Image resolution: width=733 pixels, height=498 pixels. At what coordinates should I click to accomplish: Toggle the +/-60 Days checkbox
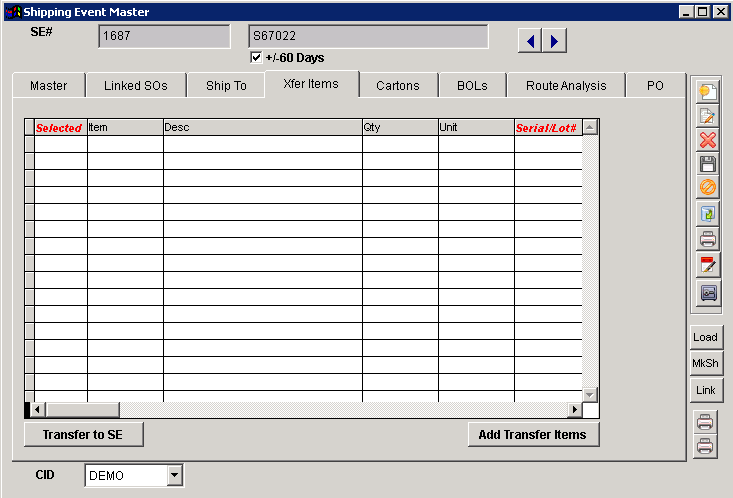[x=256, y=58]
